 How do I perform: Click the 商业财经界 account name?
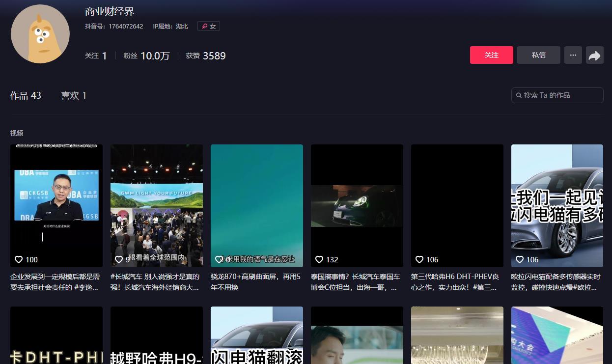[x=110, y=11]
